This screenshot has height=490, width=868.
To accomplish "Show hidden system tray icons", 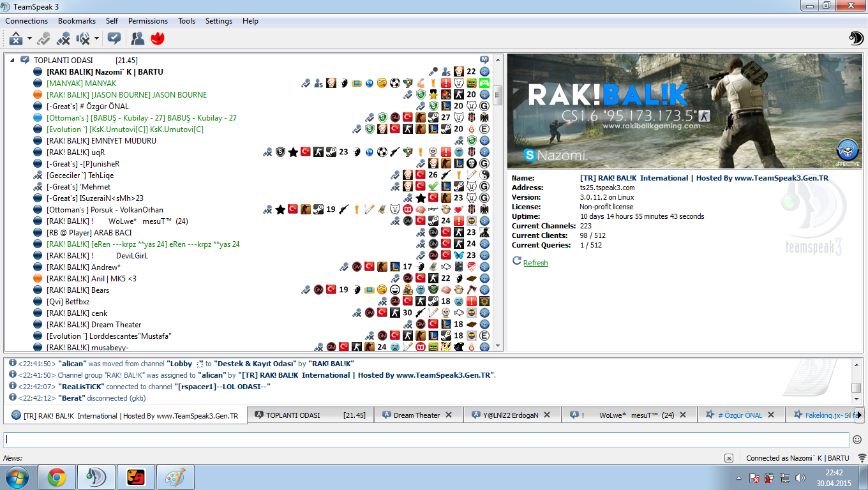I will point(738,477).
